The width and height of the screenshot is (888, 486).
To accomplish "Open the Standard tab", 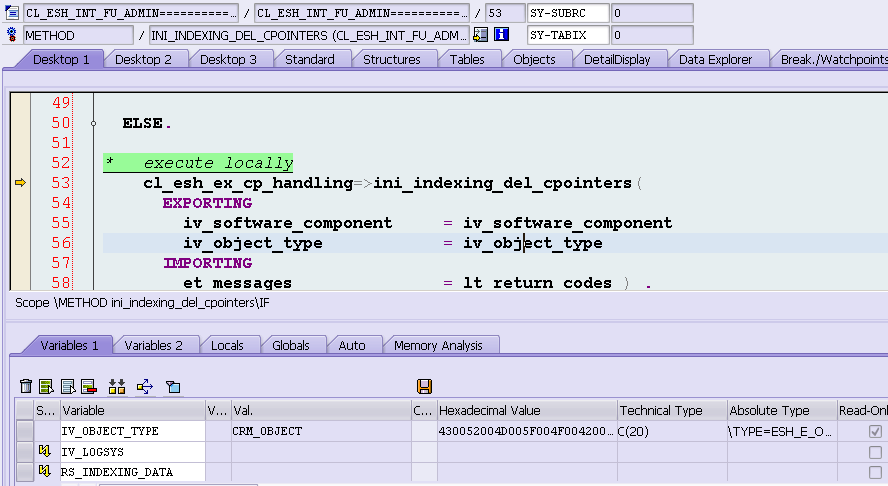I will coord(310,59).
